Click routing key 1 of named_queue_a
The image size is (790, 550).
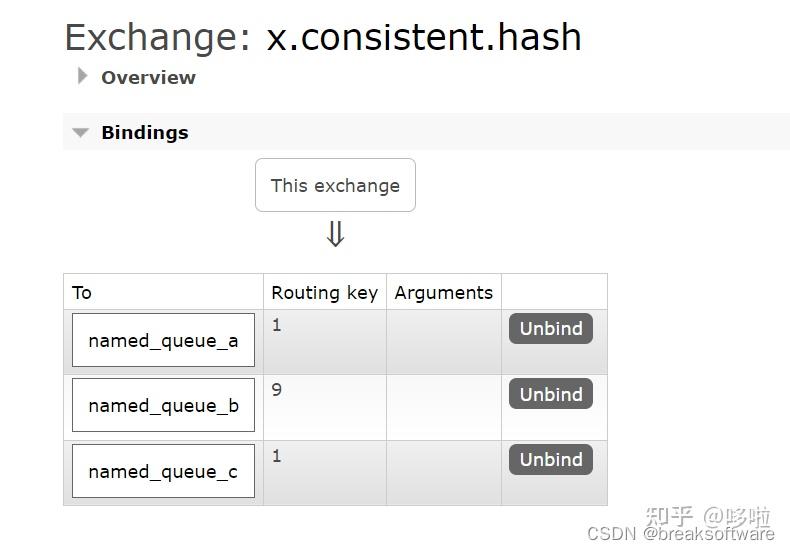(x=277, y=325)
